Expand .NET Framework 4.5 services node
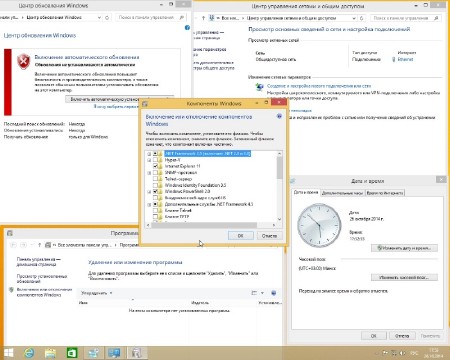Screen dimensions: 450x360 (149, 204)
